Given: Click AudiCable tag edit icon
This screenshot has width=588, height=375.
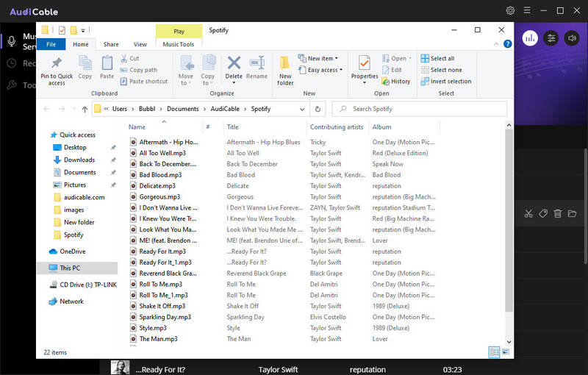Looking at the screenshot, I should pyautogui.click(x=543, y=214).
